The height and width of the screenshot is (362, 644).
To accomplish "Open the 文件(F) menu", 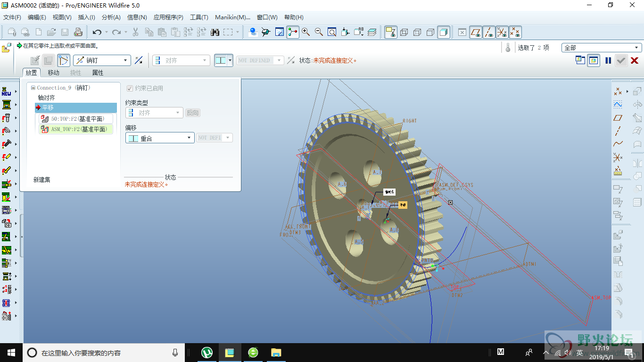I will [x=12, y=17].
